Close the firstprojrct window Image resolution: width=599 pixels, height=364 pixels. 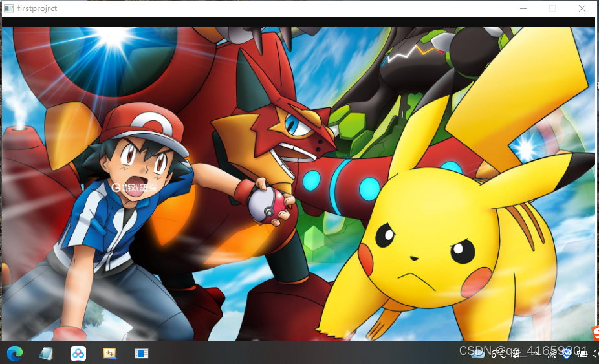[x=582, y=8]
